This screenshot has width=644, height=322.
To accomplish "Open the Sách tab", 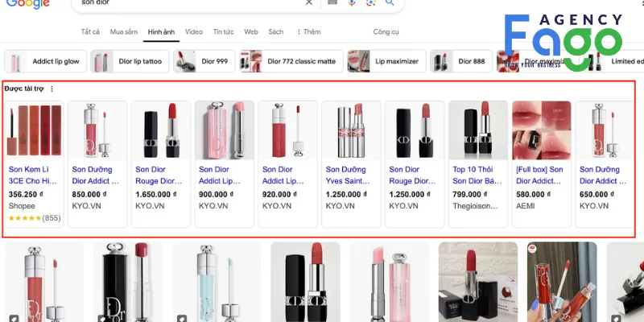I will coord(276,31).
